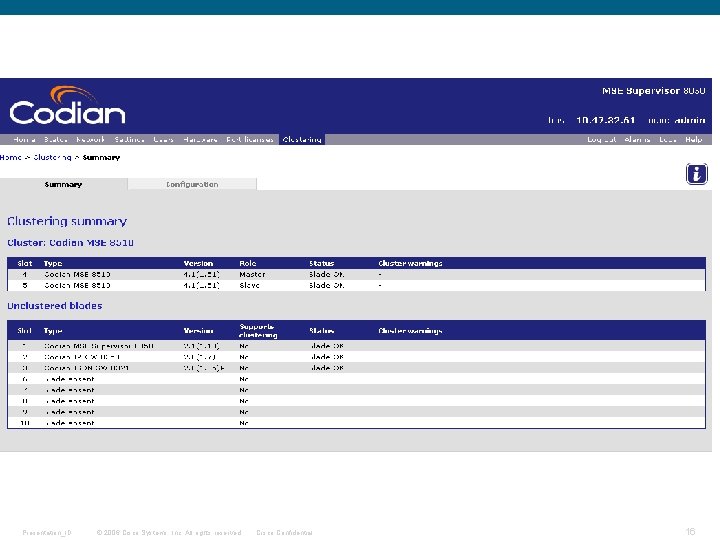Click the blade absent entry in slot 10

coord(69,423)
